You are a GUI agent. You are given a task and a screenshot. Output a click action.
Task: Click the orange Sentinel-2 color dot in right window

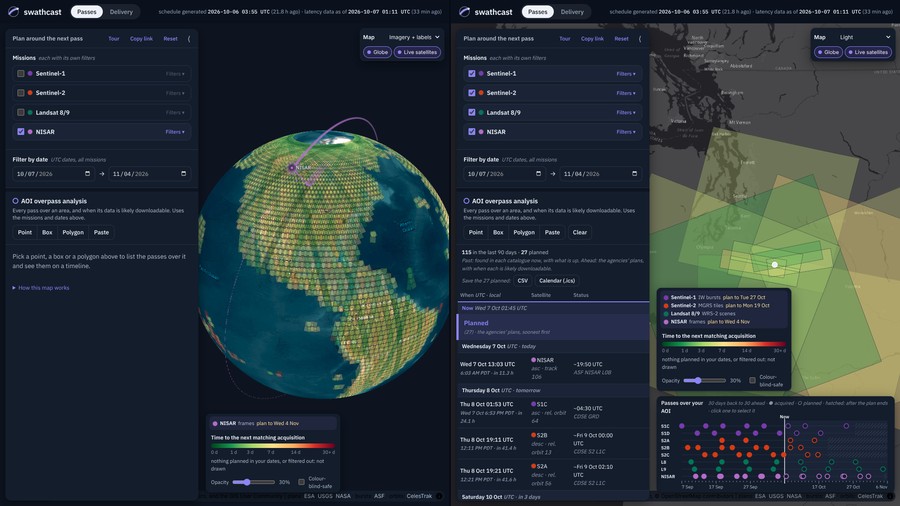coord(481,93)
